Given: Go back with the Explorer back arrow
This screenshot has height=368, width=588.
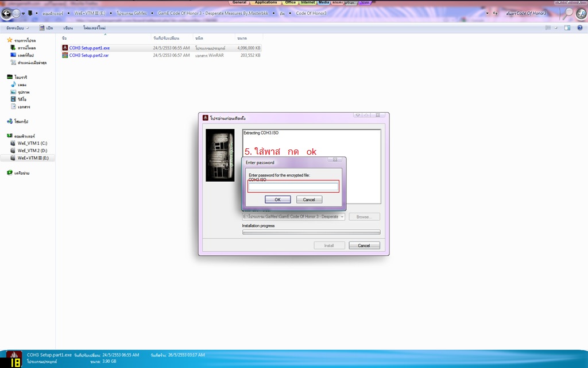Looking at the screenshot, I should pyautogui.click(x=6, y=14).
